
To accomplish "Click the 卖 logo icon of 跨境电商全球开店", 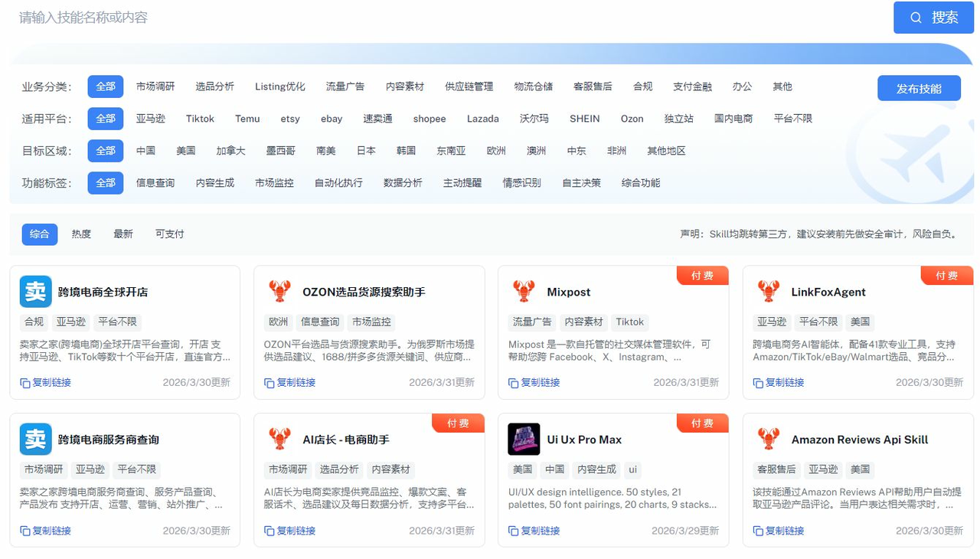I will click(x=35, y=292).
